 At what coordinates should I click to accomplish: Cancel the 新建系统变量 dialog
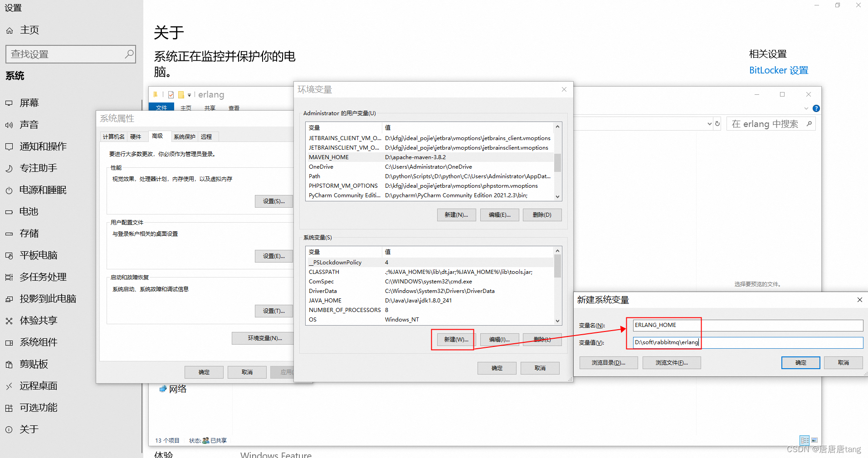(x=844, y=363)
